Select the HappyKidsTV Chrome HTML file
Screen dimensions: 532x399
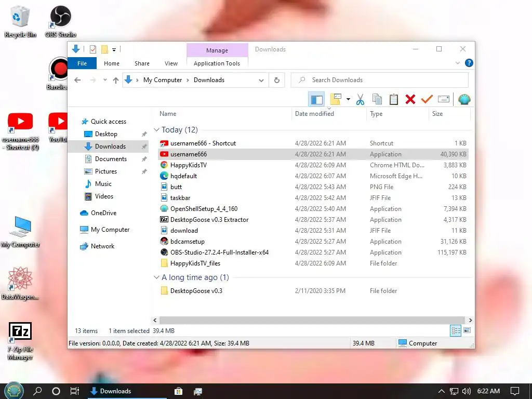pos(313,165)
